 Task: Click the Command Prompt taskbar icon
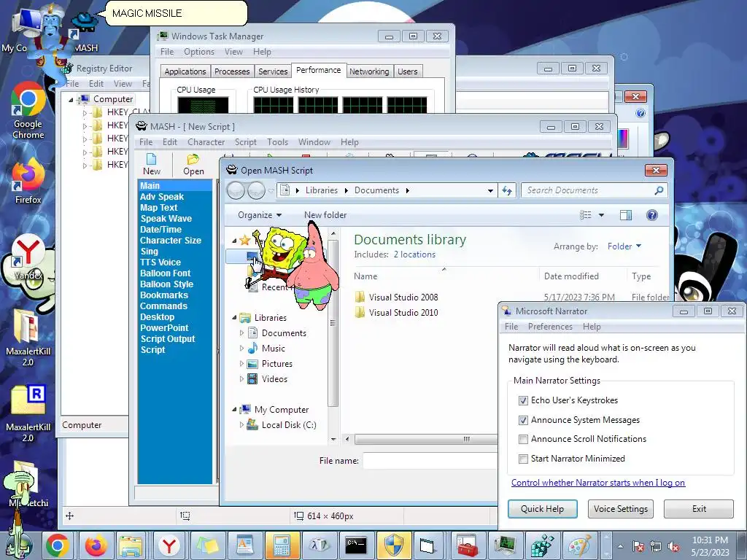(x=356, y=545)
